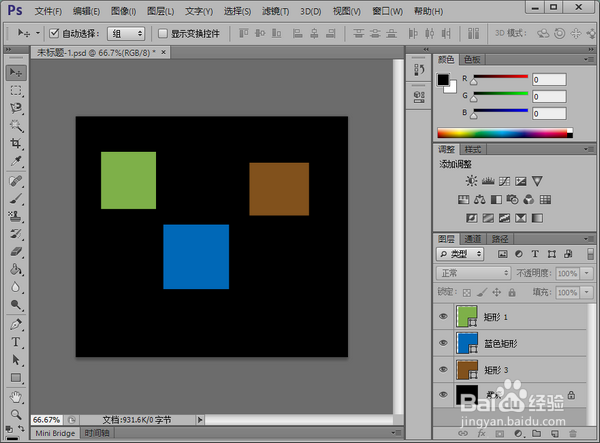Switch to the 色板 tab
The width and height of the screenshot is (600, 443).
(x=472, y=59)
